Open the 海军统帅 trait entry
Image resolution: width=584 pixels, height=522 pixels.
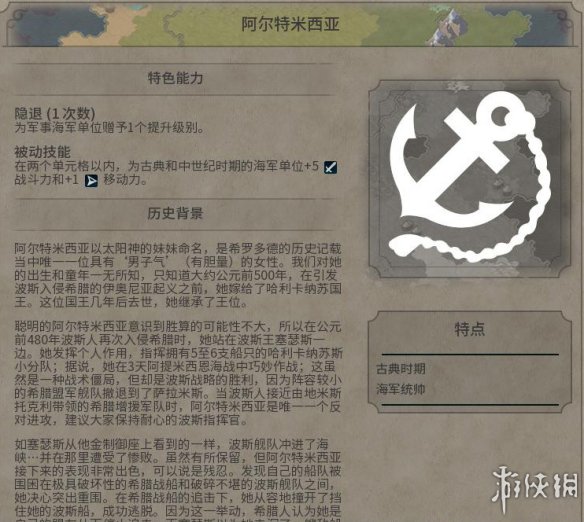point(401,389)
